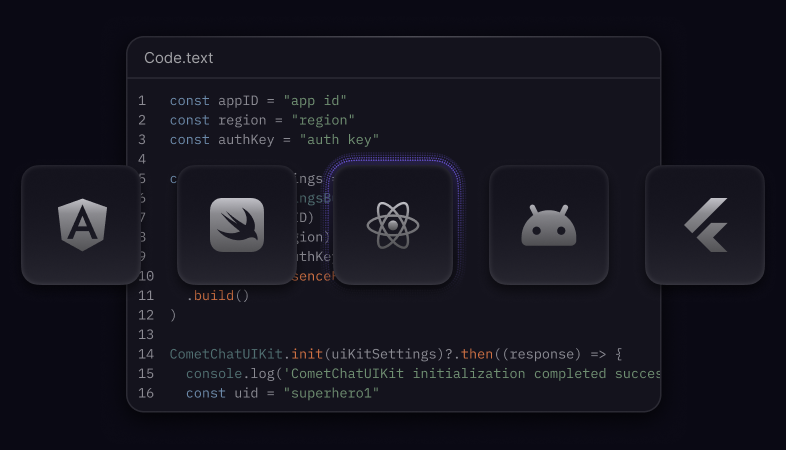Image resolution: width=786 pixels, height=450 pixels.
Task: Click line number 16 in gutter
Action: point(146,393)
